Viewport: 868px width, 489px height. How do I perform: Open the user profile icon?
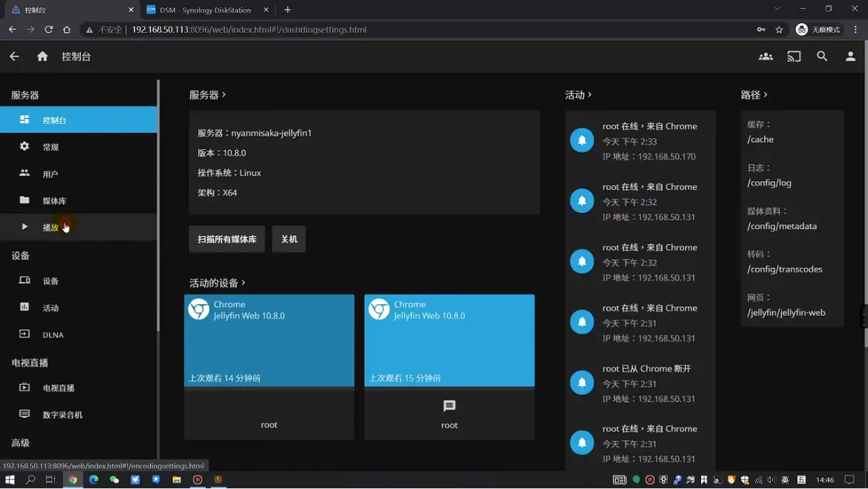coord(850,56)
